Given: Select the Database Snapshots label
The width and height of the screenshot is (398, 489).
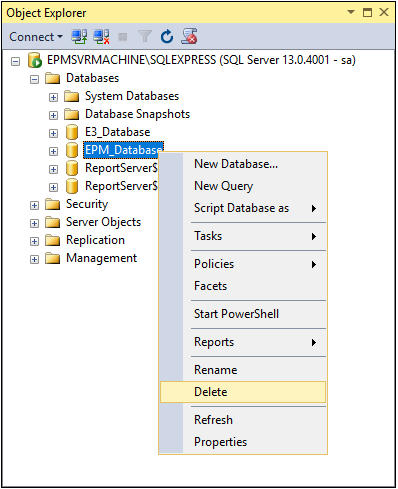Looking at the screenshot, I should click(137, 114).
